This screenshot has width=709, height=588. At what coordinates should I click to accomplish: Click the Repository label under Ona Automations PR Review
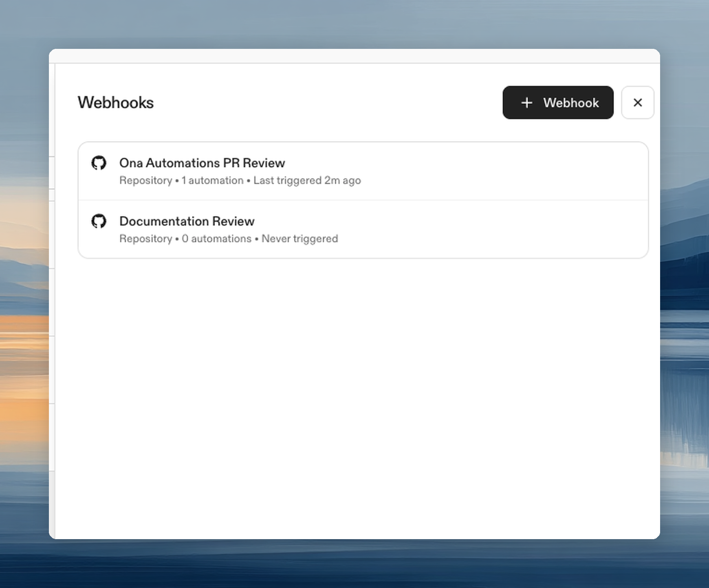(145, 180)
